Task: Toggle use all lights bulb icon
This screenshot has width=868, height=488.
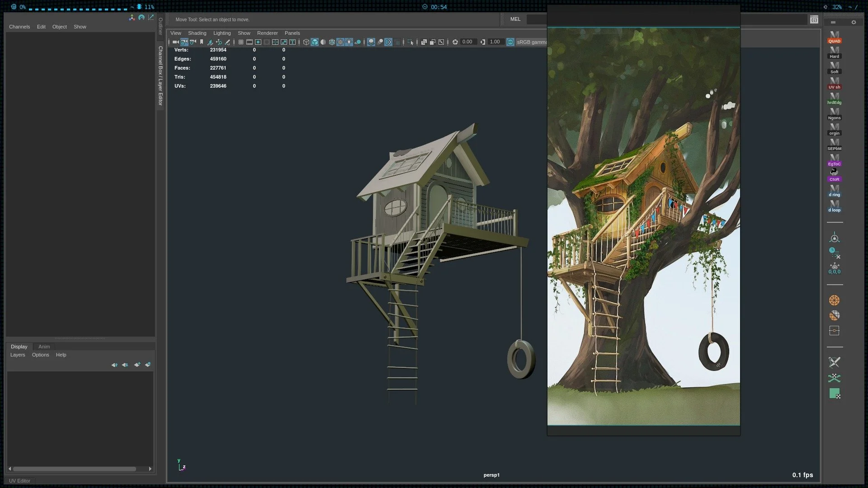Action: pos(349,42)
